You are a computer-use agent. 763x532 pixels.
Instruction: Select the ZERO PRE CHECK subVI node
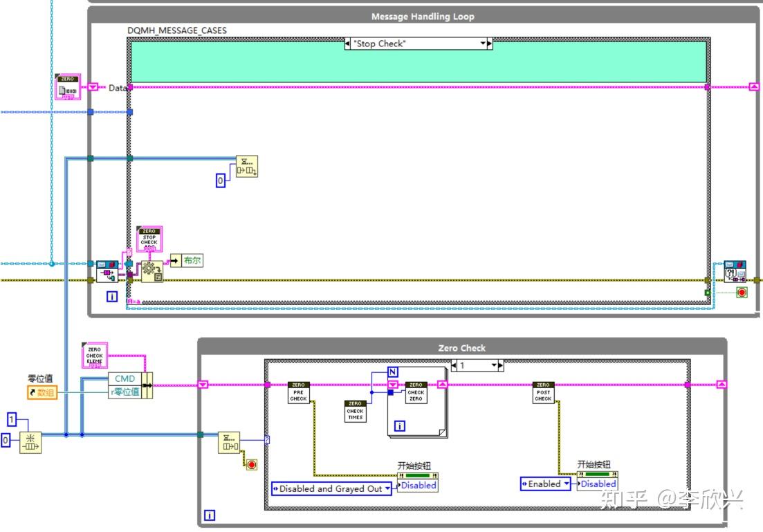tap(298, 392)
